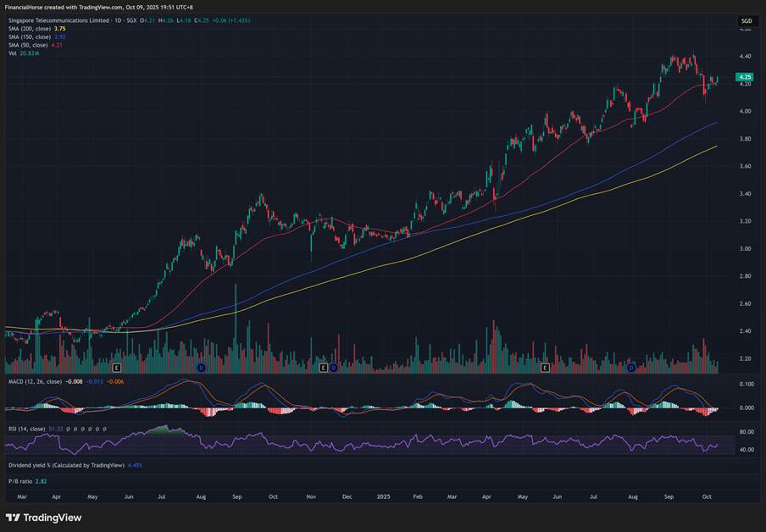Click the dividend D marker near mid-November
This screenshot has width=766, height=532.
tap(334, 368)
